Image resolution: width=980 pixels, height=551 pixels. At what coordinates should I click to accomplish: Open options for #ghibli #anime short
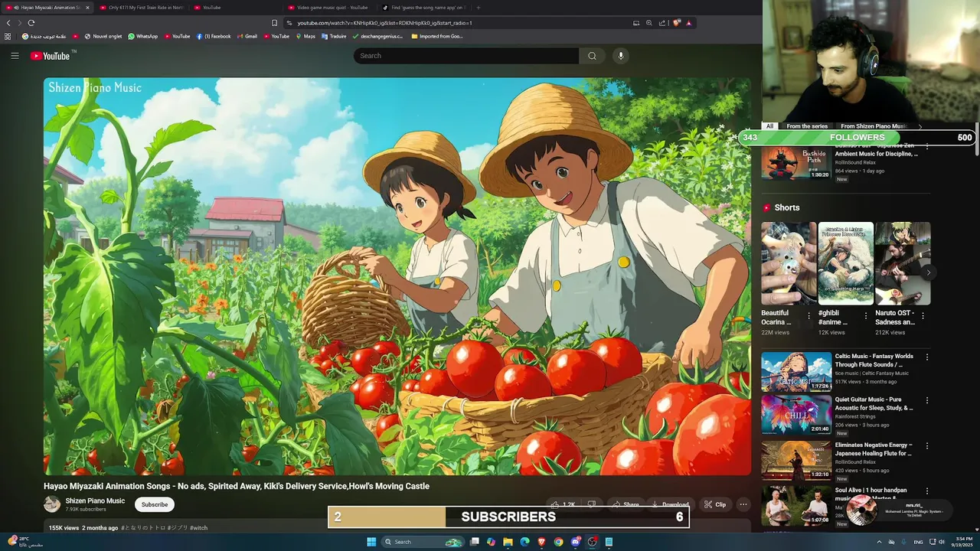(x=866, y=316)
